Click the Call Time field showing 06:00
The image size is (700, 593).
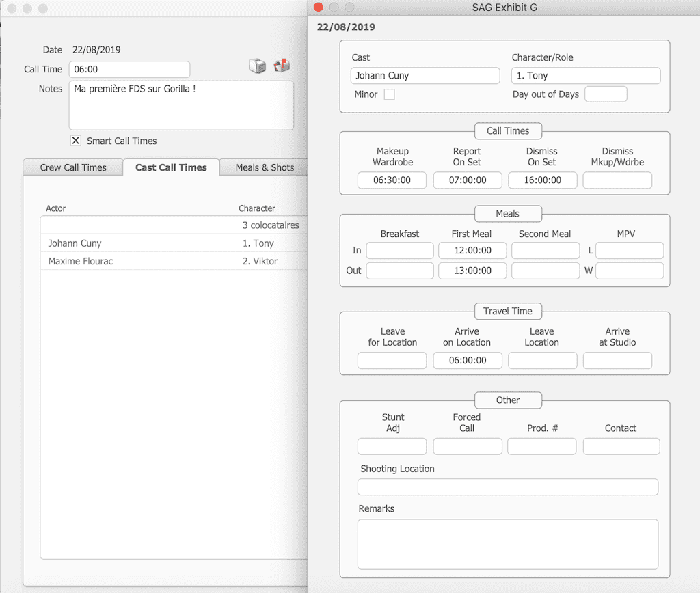pyautogui.click(x=129, y=70)
